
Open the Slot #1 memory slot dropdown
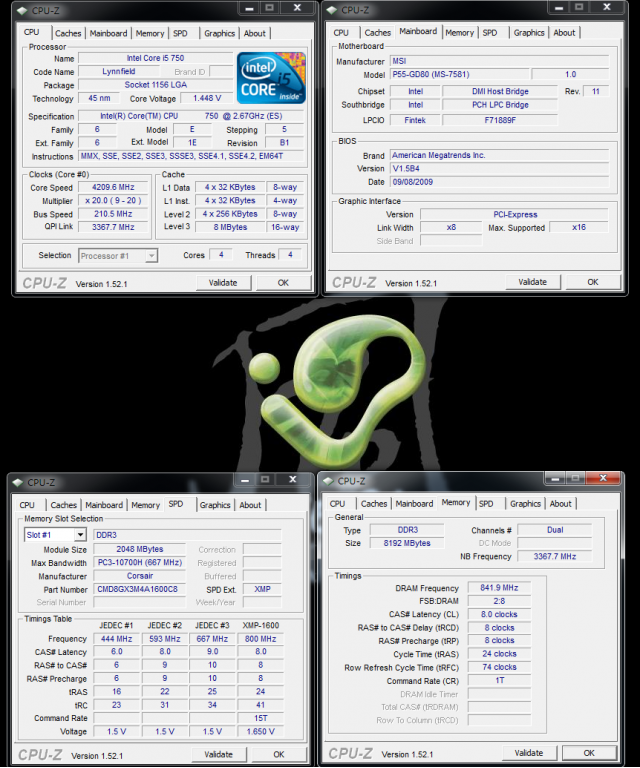click(x=80, y=535)
